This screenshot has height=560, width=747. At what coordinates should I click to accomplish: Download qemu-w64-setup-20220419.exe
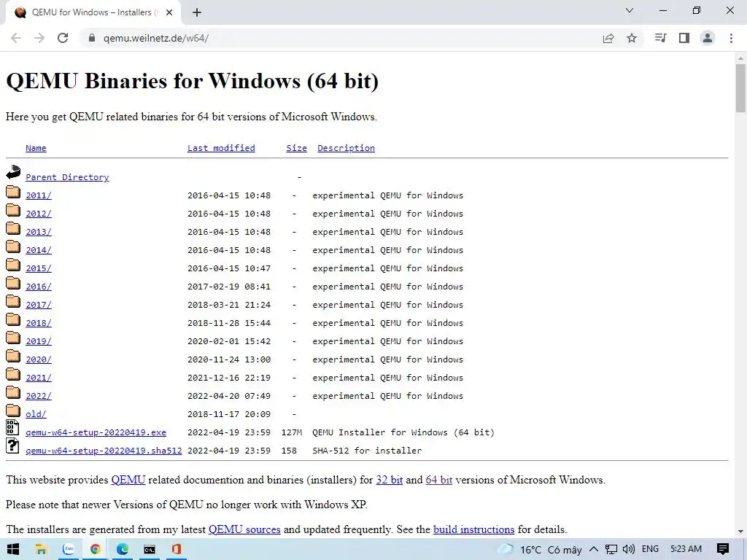(96, 432)
